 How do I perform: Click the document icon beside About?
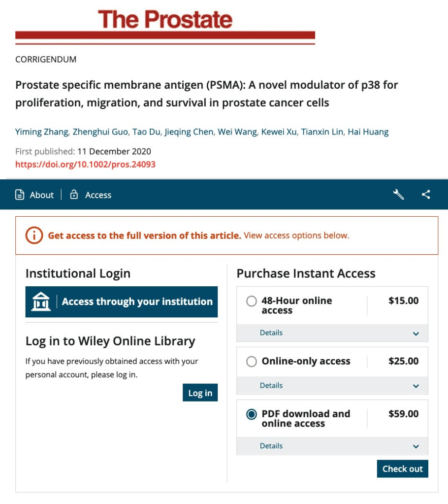(20, 195)
